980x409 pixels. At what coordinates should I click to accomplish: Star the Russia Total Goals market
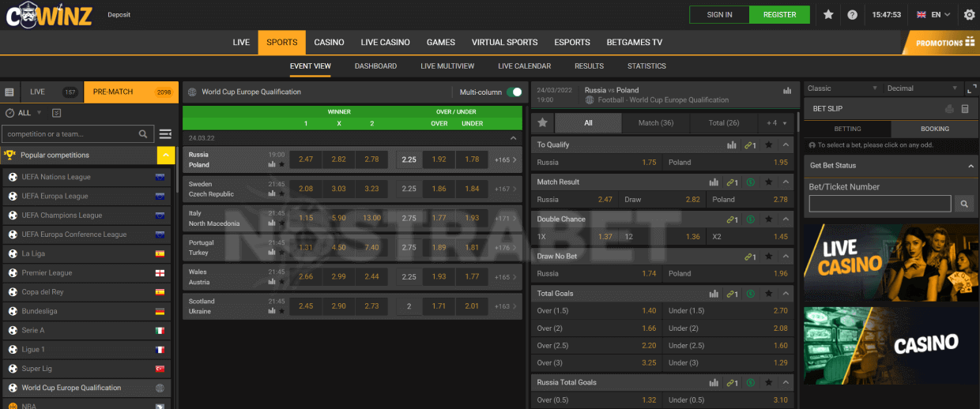point(768,383)
